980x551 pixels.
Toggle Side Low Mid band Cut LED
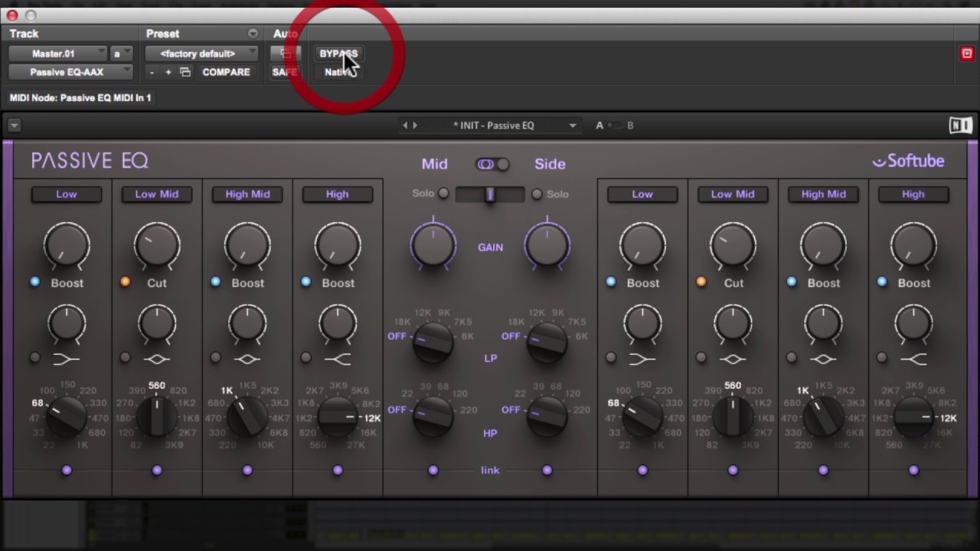click(x=701, y=282)
